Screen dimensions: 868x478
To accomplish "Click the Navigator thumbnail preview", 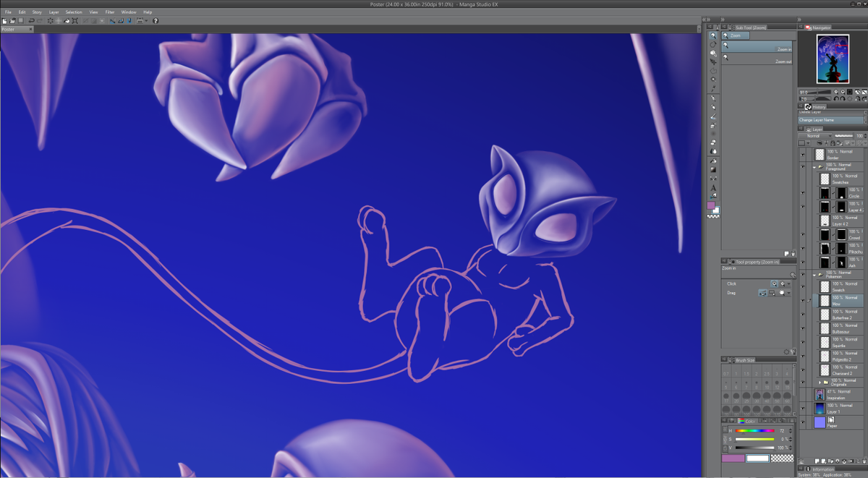I will (833, 60).
